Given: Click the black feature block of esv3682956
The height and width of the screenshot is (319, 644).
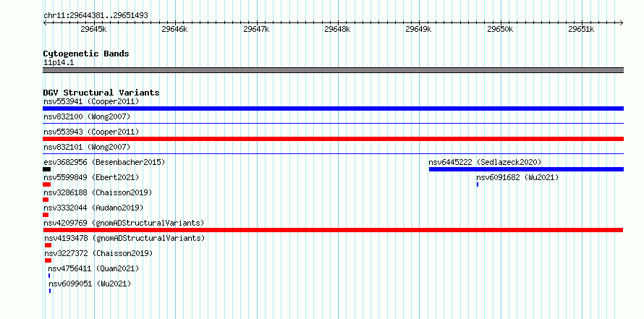Looking at the screenshot, I should tap(47, 169).
